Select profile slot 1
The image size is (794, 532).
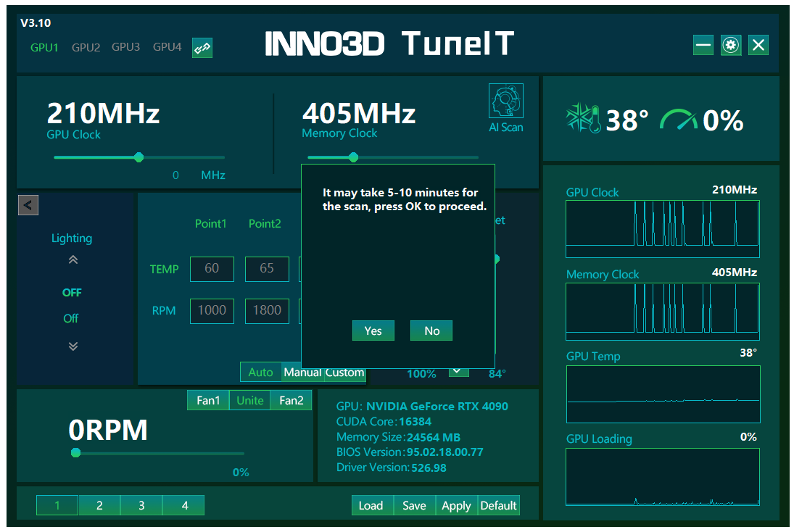[57, 505]
